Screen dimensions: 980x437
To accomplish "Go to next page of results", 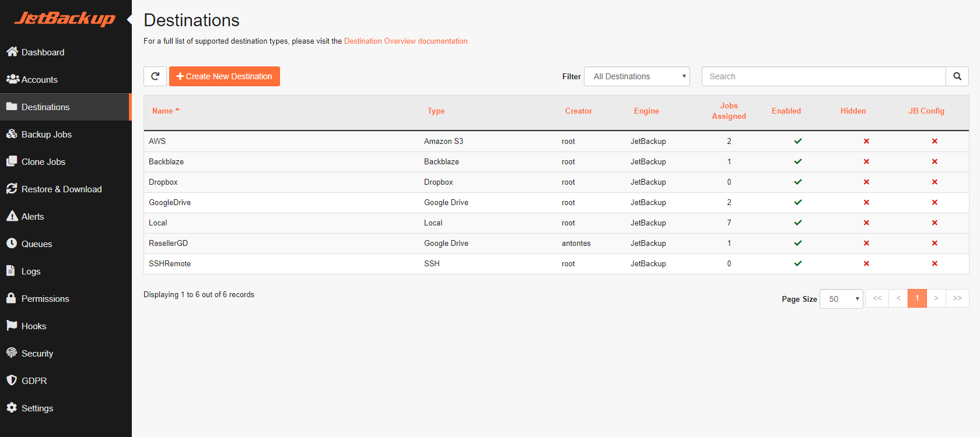I will 936,298.
